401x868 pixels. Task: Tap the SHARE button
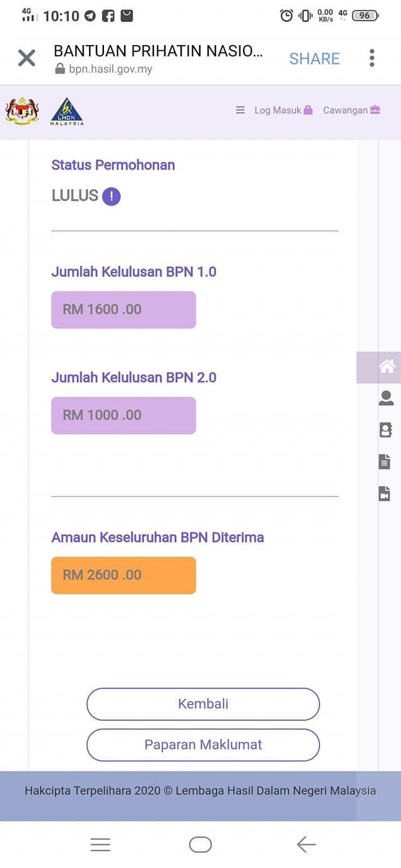(x=314, y=58)
